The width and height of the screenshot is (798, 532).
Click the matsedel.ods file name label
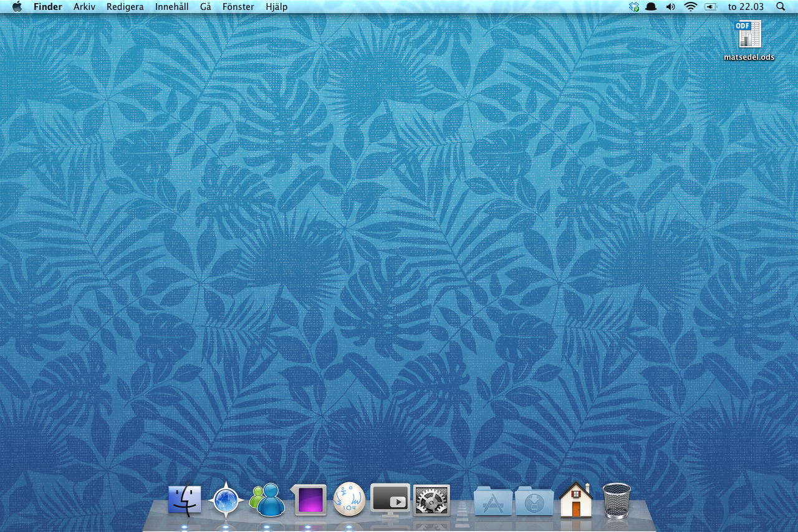[749, 57]
